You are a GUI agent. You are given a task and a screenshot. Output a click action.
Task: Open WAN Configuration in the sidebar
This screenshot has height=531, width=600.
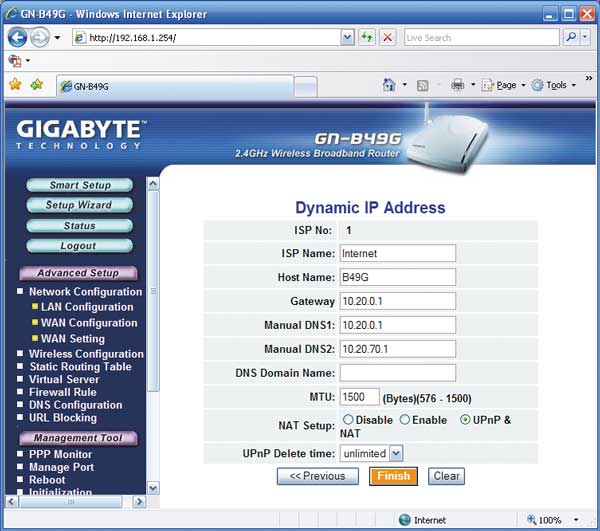pos(89,323)
